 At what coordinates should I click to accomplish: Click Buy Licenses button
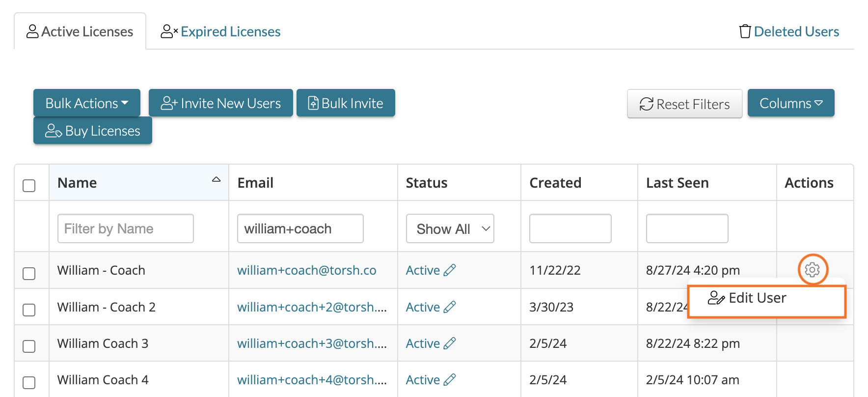(93, 131)
